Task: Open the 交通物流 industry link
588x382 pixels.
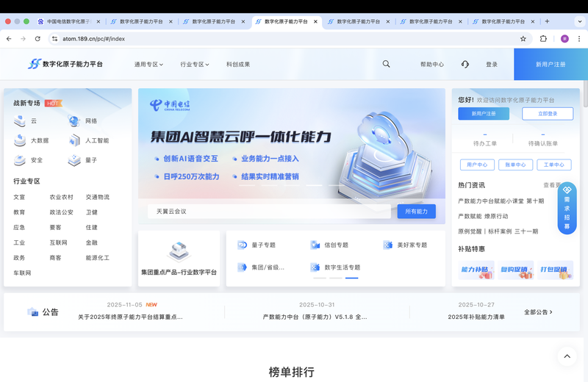Action: pos(98,197)
